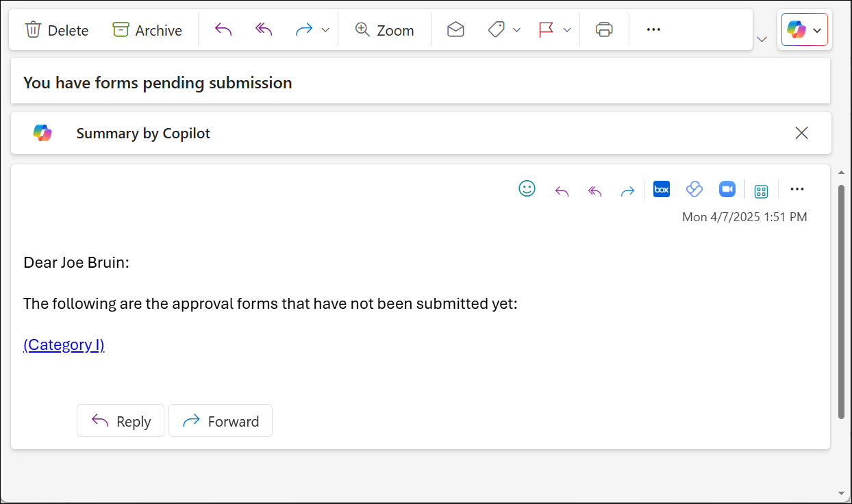The height and width of the screenshot is (504, 852).
Task: Dismiss the Summary by Copilot banner
Action: click(801, 133)
